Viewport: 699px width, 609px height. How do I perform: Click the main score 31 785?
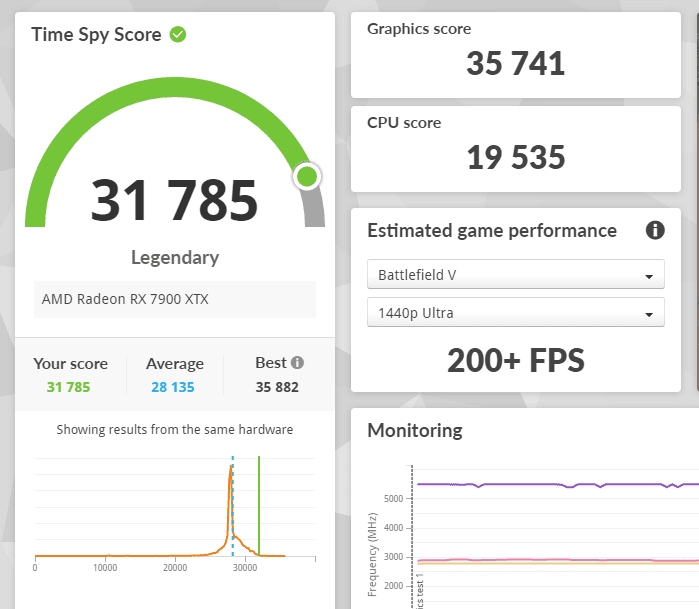point(174,200)
